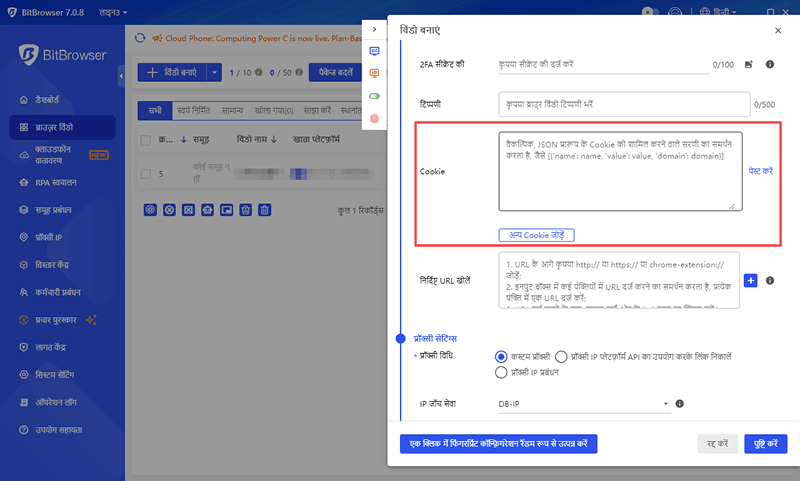
Task: Click info icon beside IP जाँच सेवा
Action: click(x=679, y=404)
